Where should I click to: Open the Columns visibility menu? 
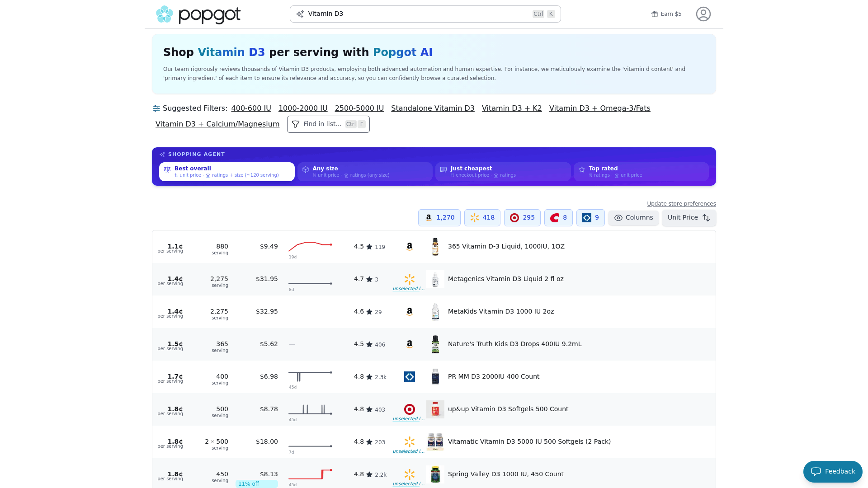633,218
